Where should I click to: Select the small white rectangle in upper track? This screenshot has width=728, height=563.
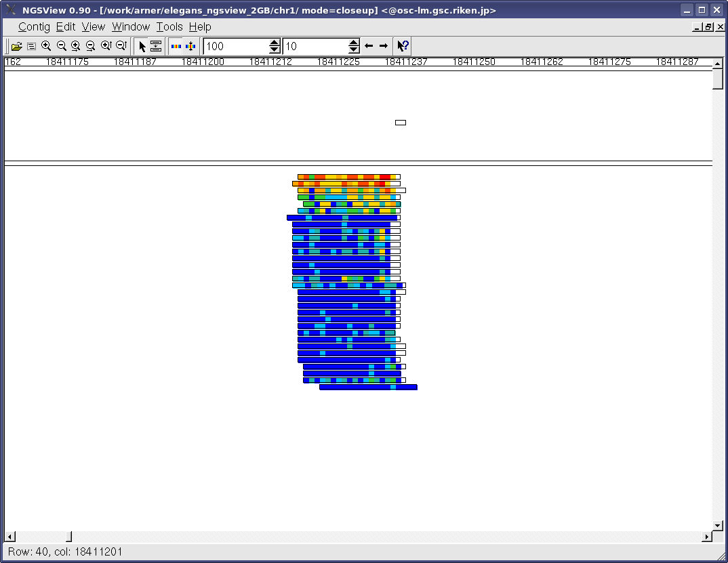(x=401, y=123)
